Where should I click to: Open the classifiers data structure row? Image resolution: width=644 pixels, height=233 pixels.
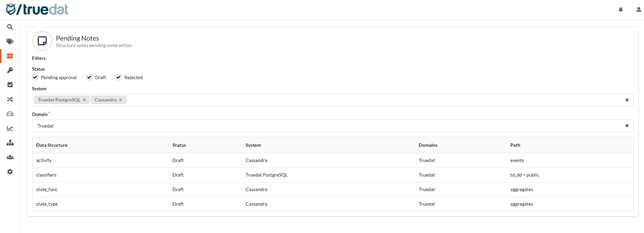click(x=46, y=175)
